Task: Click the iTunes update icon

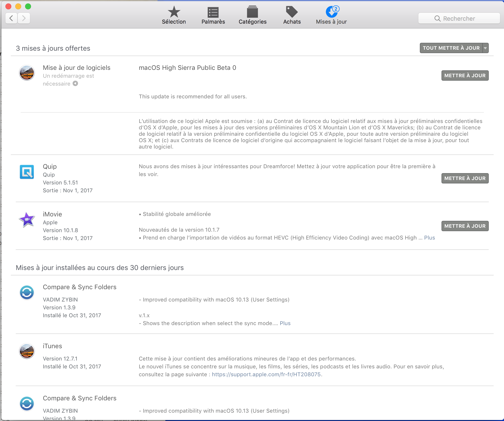Action: pos(27,351)
